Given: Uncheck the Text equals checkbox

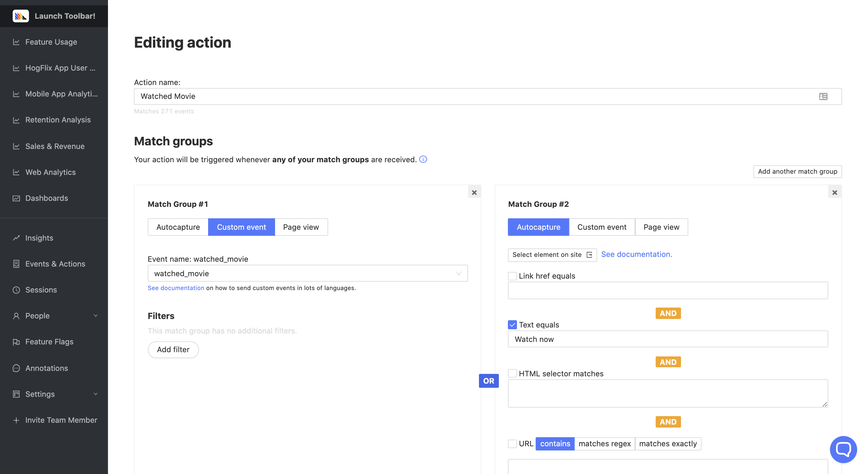Looking at the screenshot, I should click(x=512, y=325).
